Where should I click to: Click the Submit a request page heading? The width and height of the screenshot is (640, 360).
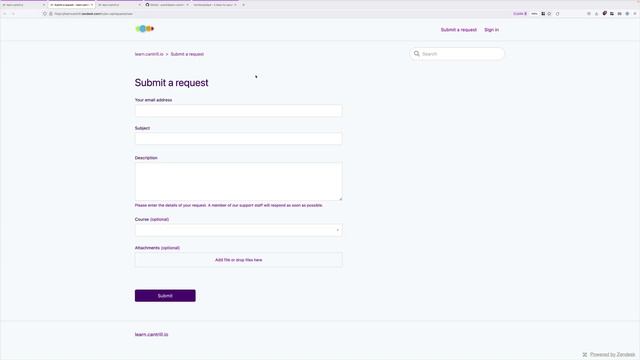pos(171,83)
